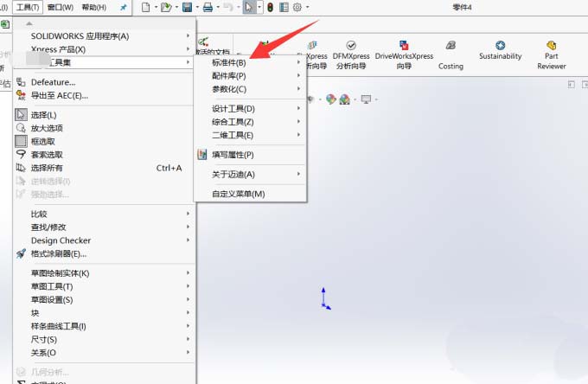
Task: Open 设计工具(D) submenu
Action: click(250, 109)
